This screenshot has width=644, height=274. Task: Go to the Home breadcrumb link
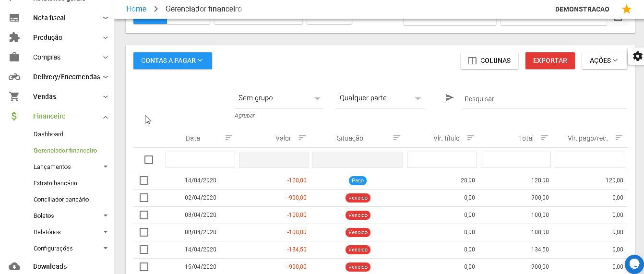point(136,9)
